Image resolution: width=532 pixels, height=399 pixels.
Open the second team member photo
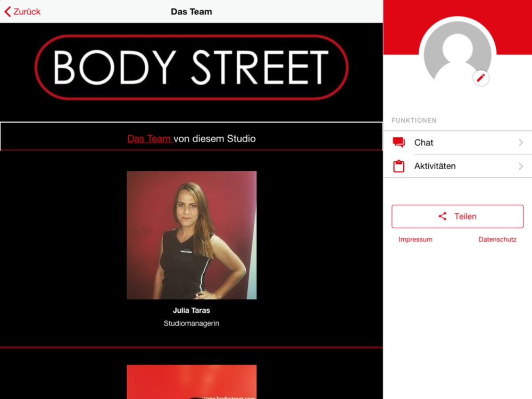pos(192,381)
